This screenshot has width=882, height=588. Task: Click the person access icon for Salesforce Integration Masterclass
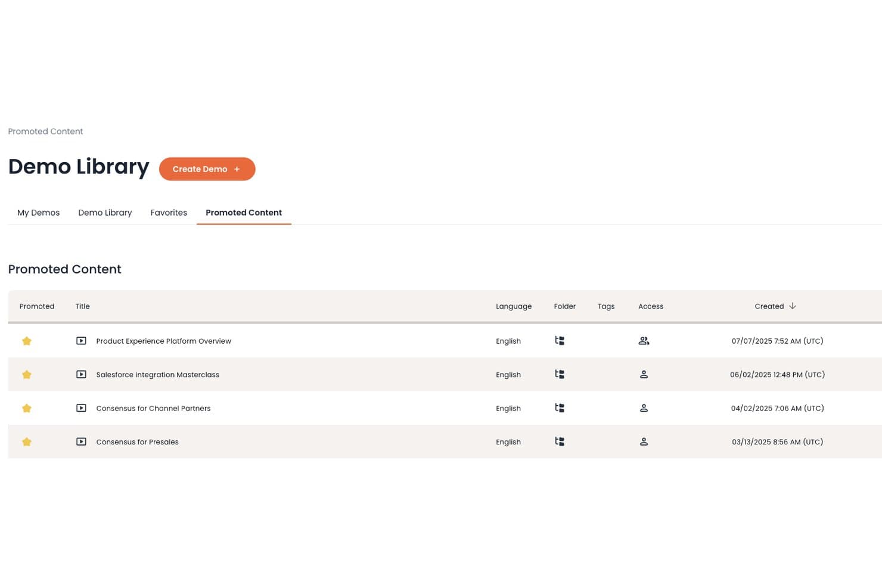(644, 375)
